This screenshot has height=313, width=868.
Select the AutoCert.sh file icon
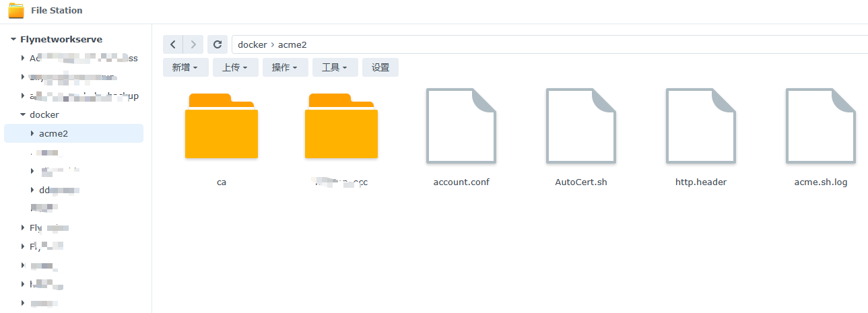(581, 126)
